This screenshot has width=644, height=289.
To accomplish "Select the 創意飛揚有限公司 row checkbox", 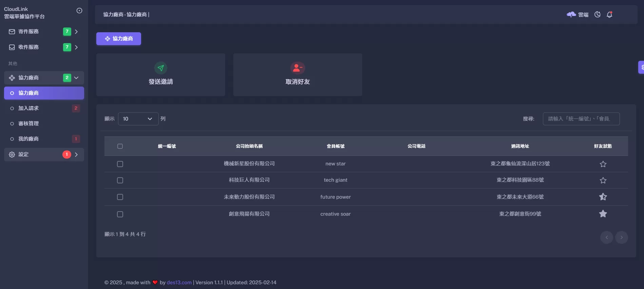I will coord(120,214).
